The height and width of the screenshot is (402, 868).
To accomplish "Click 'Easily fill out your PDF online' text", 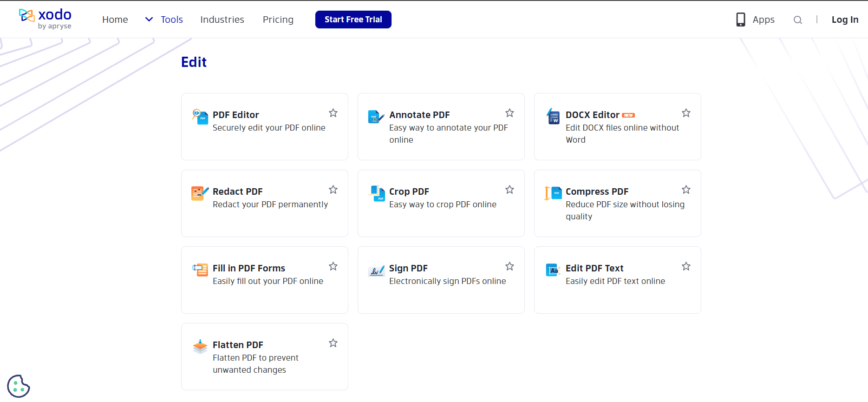I will [x=268, y=281].
